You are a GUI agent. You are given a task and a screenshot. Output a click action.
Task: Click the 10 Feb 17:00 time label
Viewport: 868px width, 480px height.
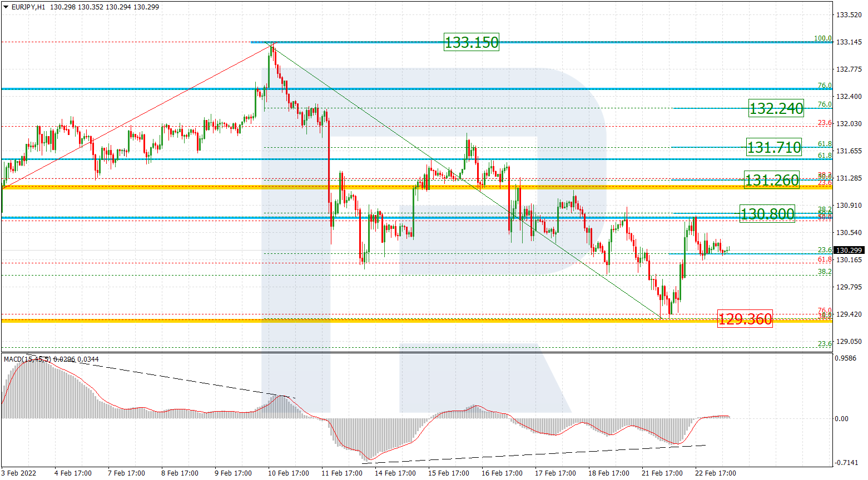pyautogui.click(x=289, y=473)
